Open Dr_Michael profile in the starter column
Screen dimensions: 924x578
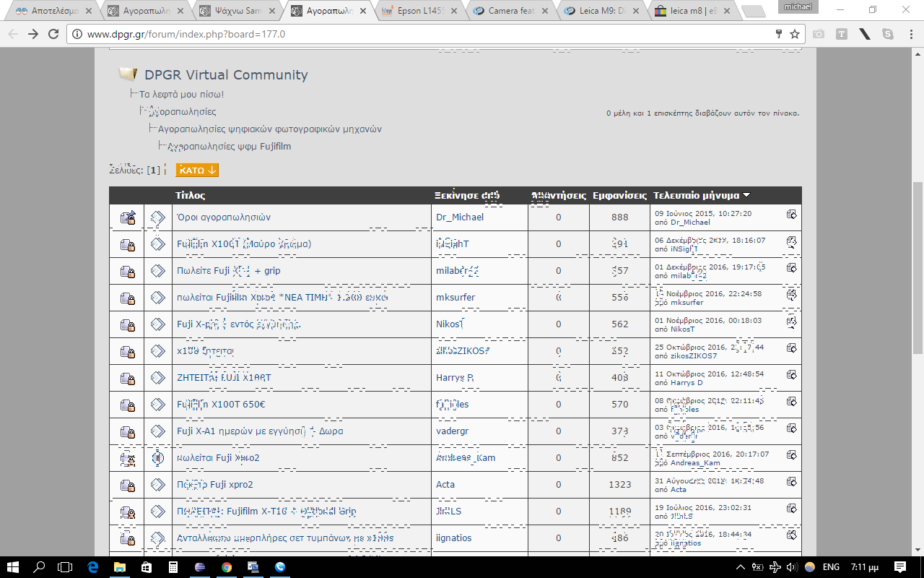460,217
